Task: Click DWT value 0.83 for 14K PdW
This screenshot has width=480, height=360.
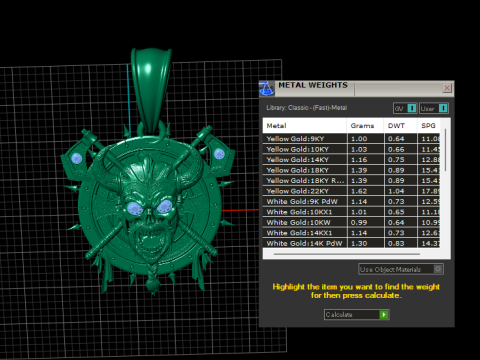Action: point(396,244)
